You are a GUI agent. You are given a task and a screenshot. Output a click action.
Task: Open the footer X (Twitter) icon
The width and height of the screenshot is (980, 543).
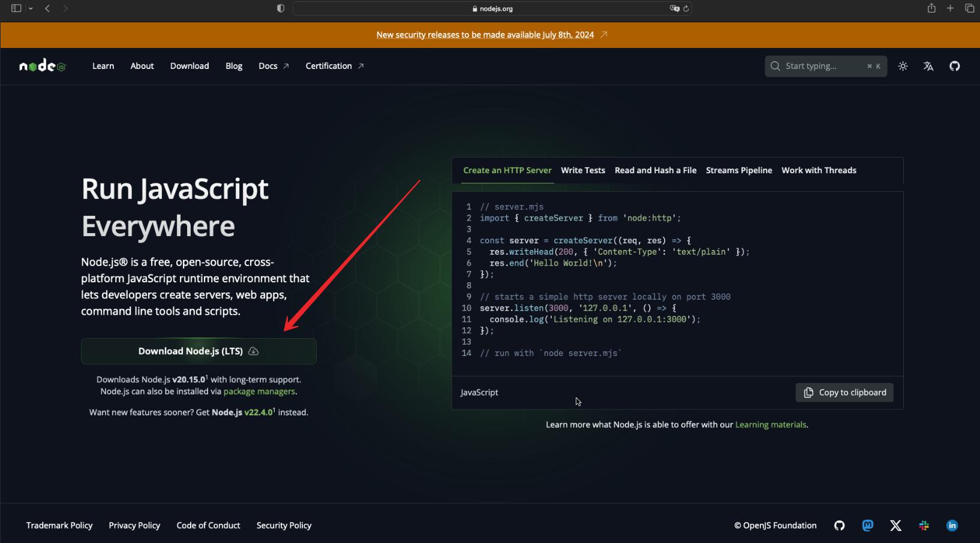tap(895, 526)
